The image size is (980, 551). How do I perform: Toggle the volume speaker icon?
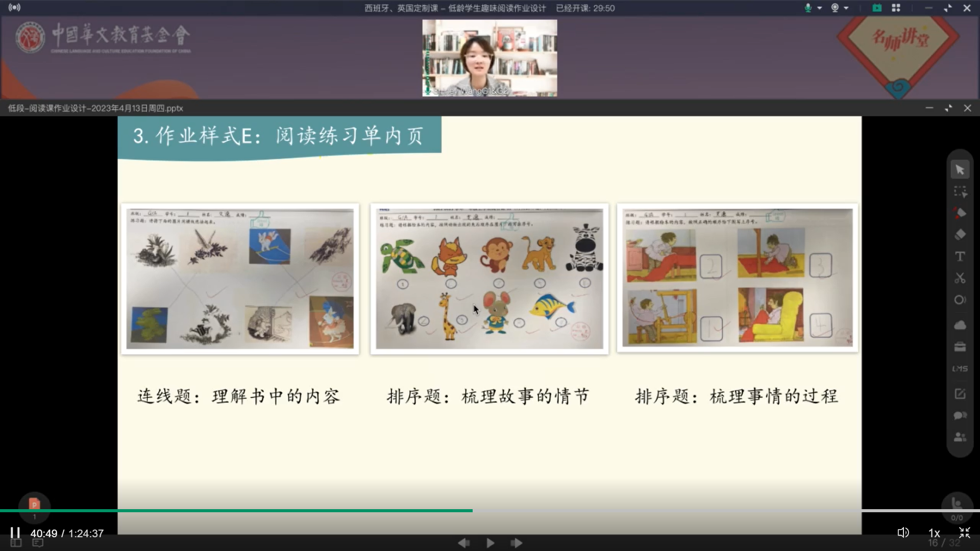click(x=903, y=533)
